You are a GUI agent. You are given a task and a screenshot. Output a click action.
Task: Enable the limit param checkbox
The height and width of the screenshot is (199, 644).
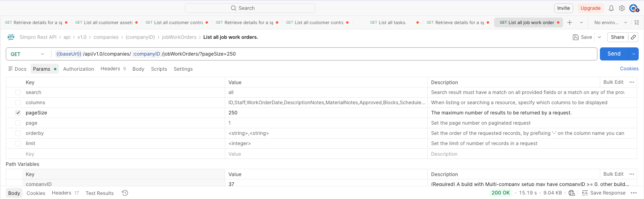tap(18, 143)
